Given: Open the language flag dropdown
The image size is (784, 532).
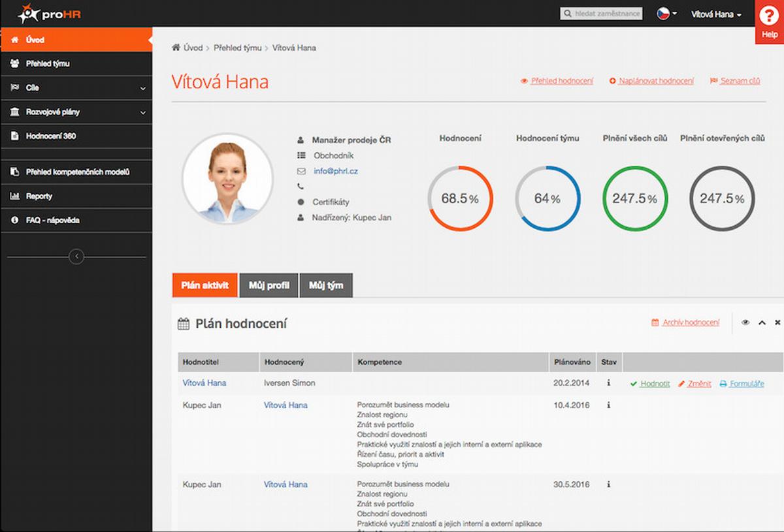Looking at the screenshot, I should coord(666,14).
